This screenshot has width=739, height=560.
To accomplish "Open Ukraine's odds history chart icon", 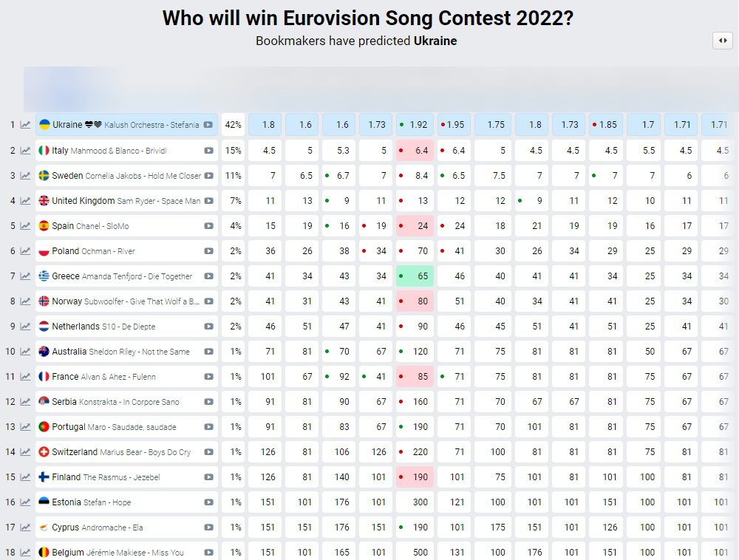I will (25, 125).
